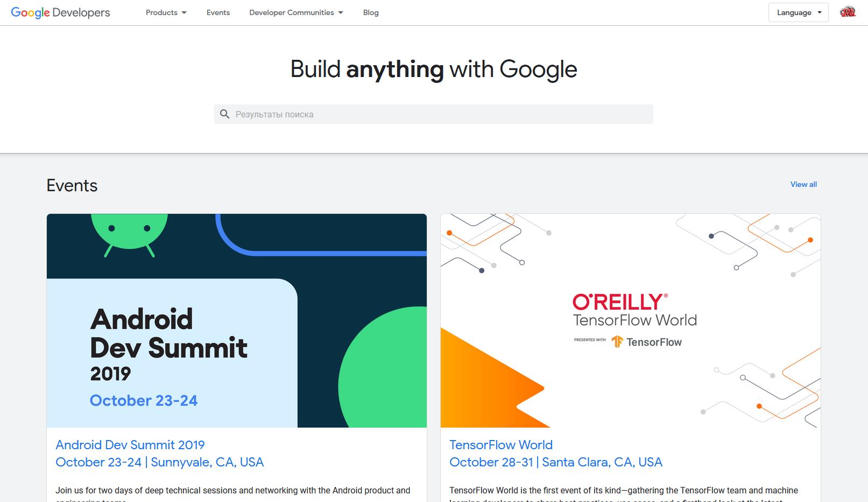Click October 28-31 Santa Clara link
Viewport: 868px width, 502px height.
[556, 462]
